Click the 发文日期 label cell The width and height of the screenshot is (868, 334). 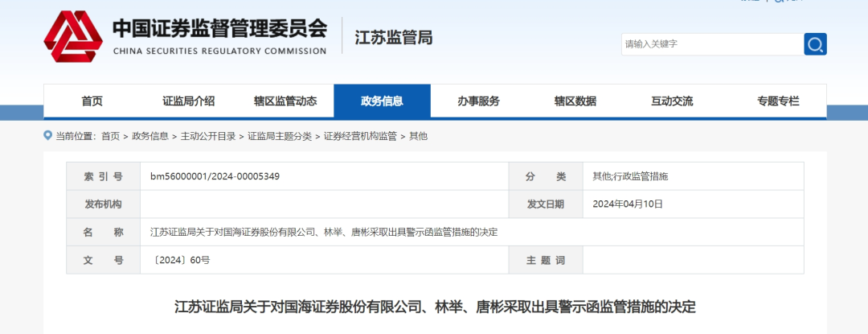pyautogui.click(x=546, y=204)
